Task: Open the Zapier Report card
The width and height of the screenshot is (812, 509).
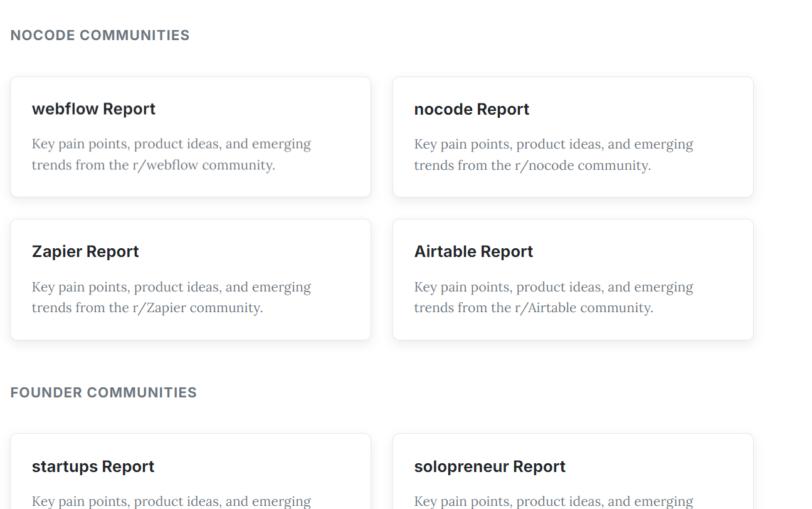Action: click(190, 280)
